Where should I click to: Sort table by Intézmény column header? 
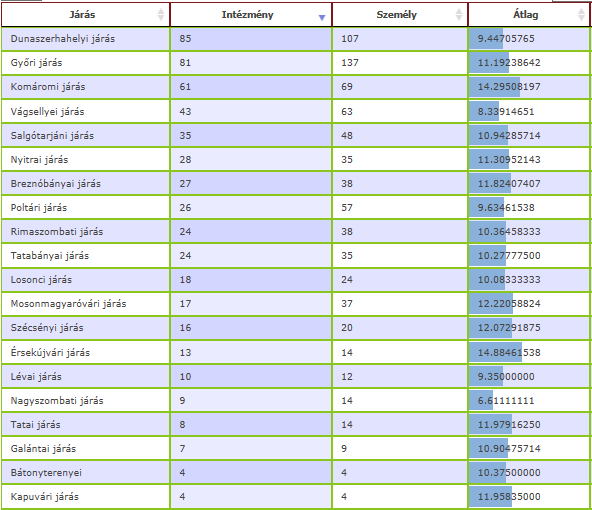click(247, 15)
